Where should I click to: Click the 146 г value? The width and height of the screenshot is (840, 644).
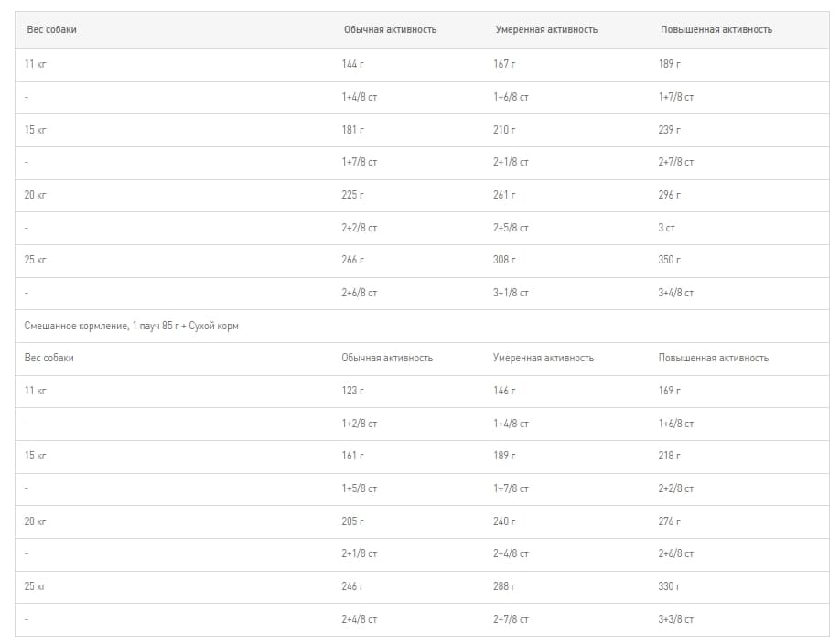(504, 391)
